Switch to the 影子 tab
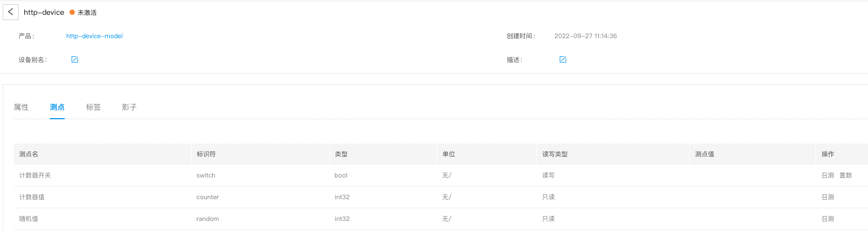The image size is (868, 231). [129, 107]
